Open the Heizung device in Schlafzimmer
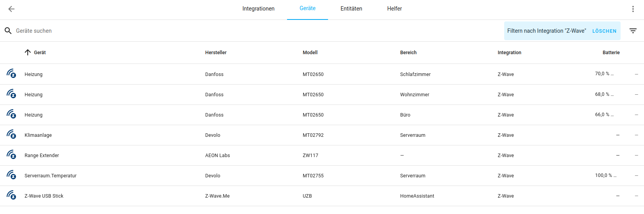This screenshot has height=214, width=644. pyautogui.click(x=34, y=74)
